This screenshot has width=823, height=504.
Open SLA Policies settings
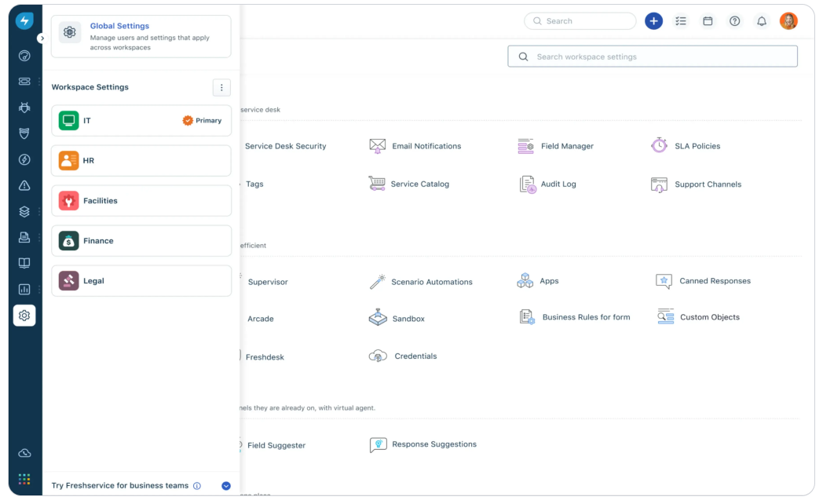[697, 146]
